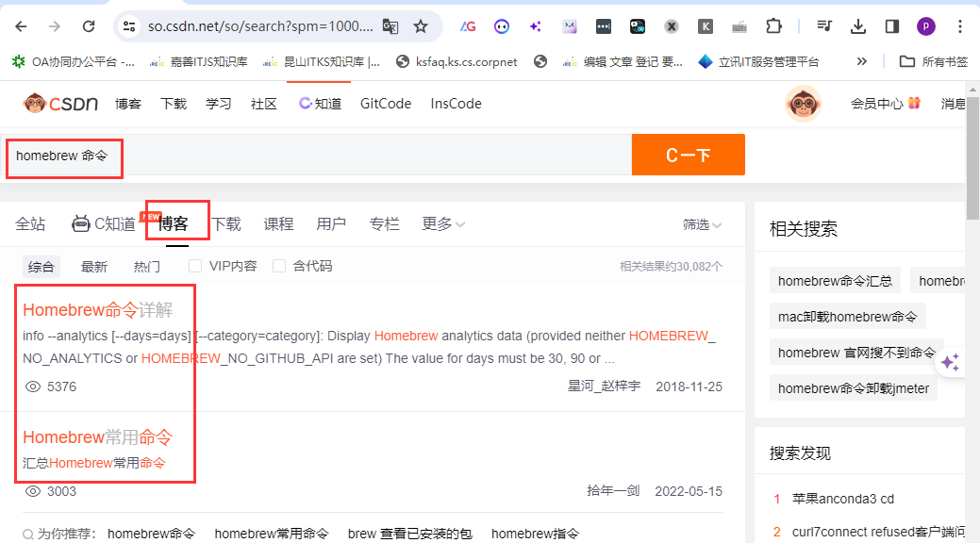
Task: Reload the current page
Action: [x=89, y=26]
